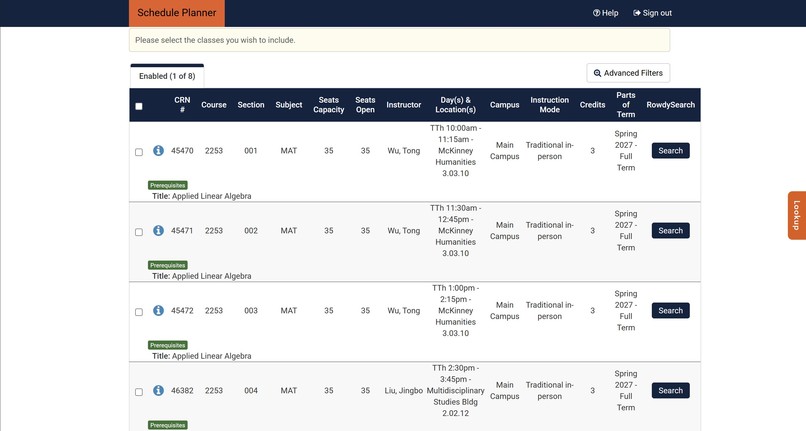Click the Seats Capacity column header
The image size is (806, 431).
pos(328,104)
